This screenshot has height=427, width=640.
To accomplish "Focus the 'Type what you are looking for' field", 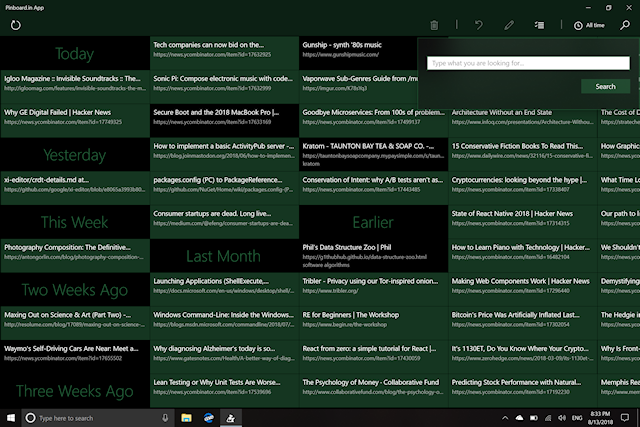I will pos(528,63).
